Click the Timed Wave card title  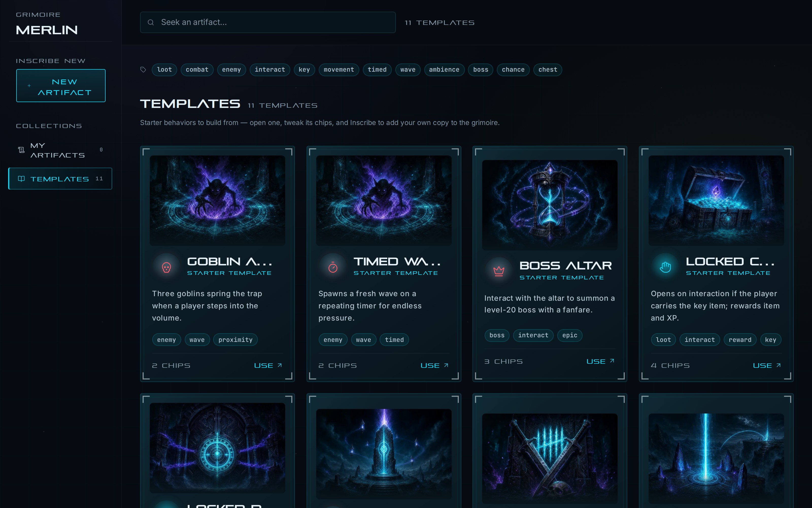click(x=397, y=261)
